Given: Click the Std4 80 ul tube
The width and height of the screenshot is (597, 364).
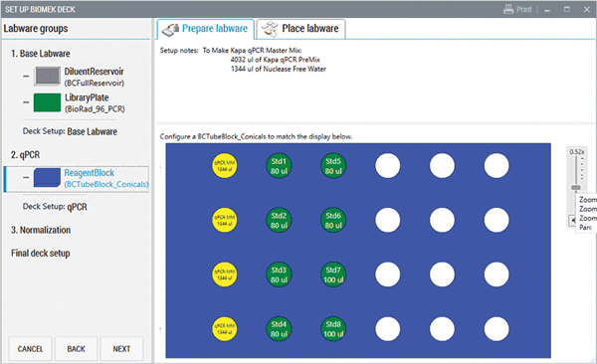Looking at the screenshot, I should pyautogui.click(x=279, y=329).
